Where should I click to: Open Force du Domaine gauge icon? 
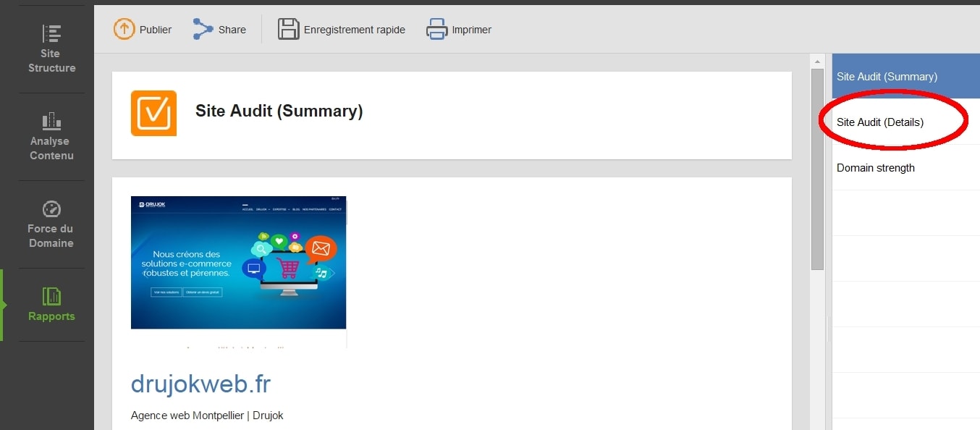[x=51, y=208]
